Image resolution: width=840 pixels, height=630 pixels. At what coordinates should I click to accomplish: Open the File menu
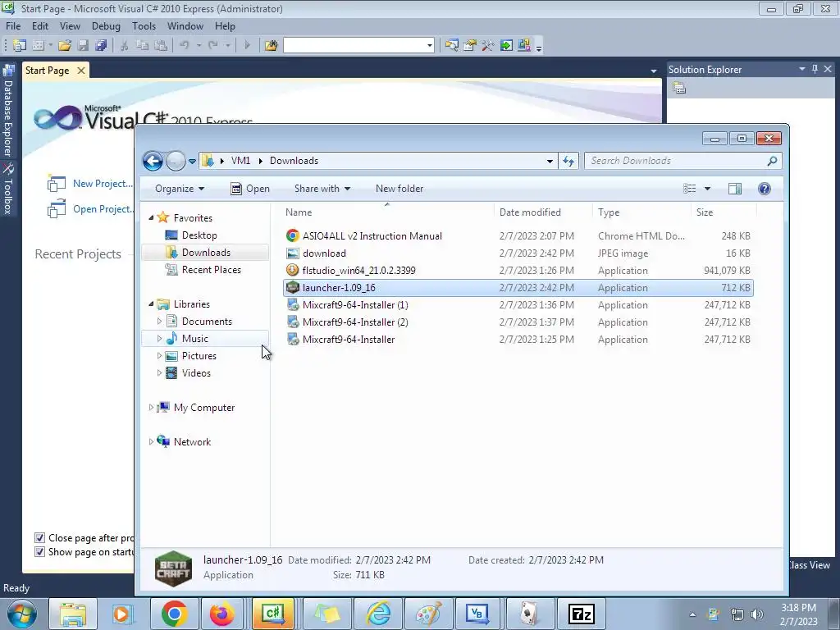tap(13, 25)
